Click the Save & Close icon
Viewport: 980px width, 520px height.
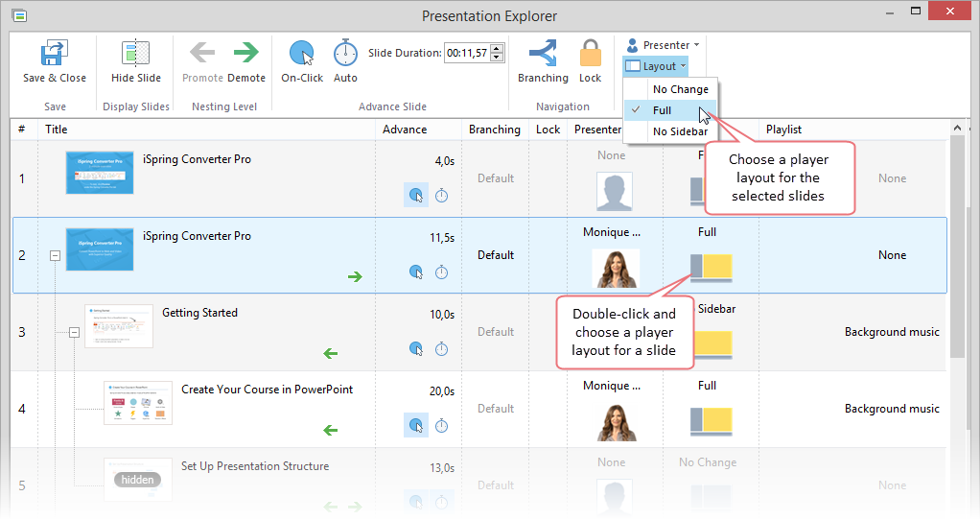tap(54, 54)
